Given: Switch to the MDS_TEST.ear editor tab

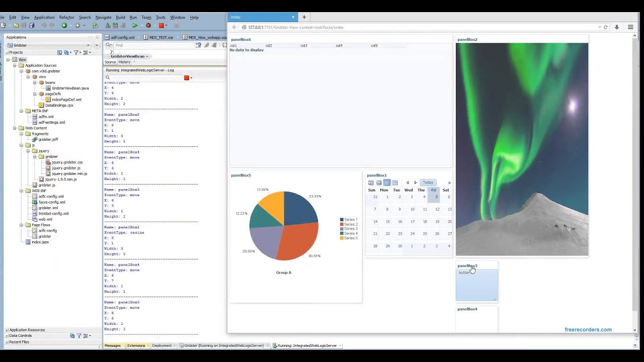Looking at the screenshot, I should (x=161, y=37).
